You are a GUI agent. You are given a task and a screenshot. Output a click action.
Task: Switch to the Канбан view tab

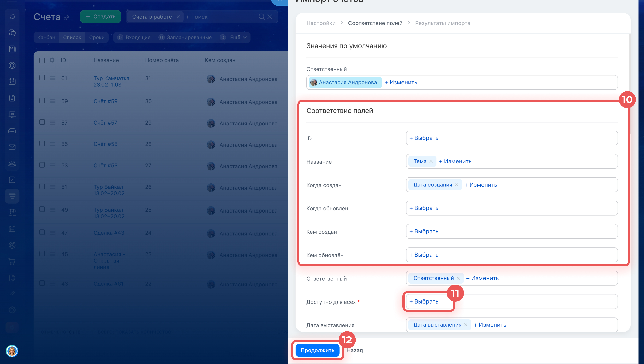pyautogui.click(x=46, y=37)
